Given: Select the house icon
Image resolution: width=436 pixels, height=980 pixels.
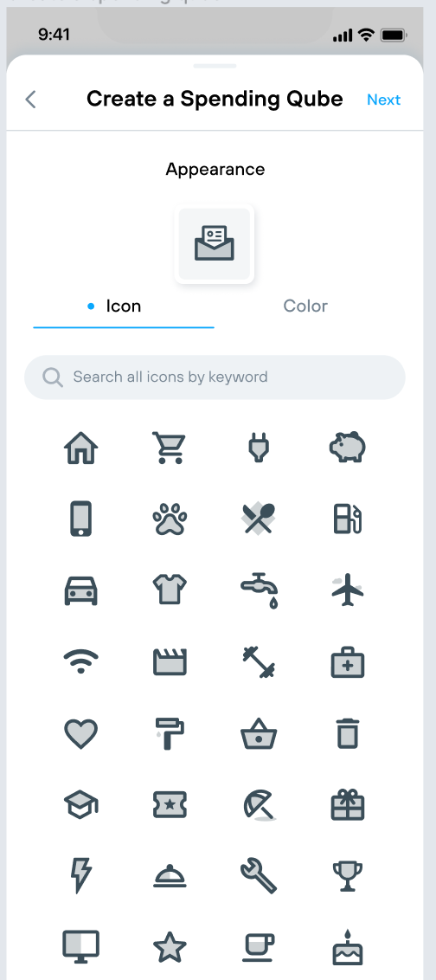Looking at the screenshot, I should click(81, 448).
